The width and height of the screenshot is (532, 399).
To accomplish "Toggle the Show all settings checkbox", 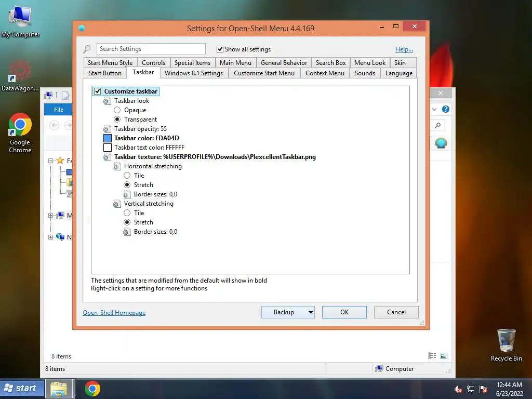I will coord(220,49).
